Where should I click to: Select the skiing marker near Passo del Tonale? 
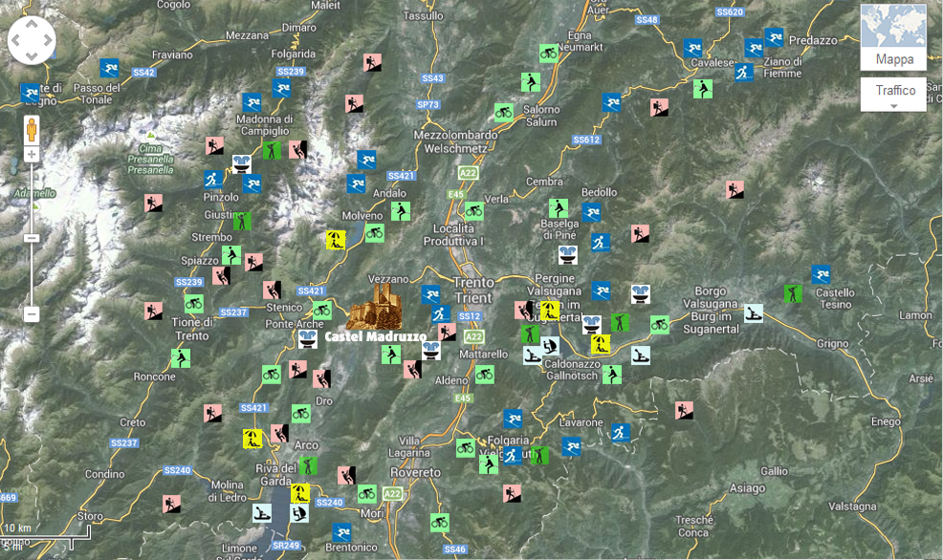[x=111, y=68]
